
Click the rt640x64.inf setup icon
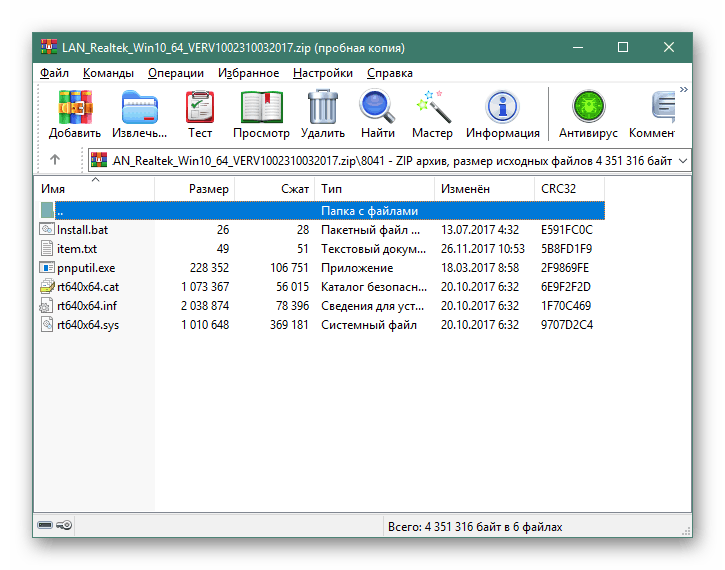47,306
